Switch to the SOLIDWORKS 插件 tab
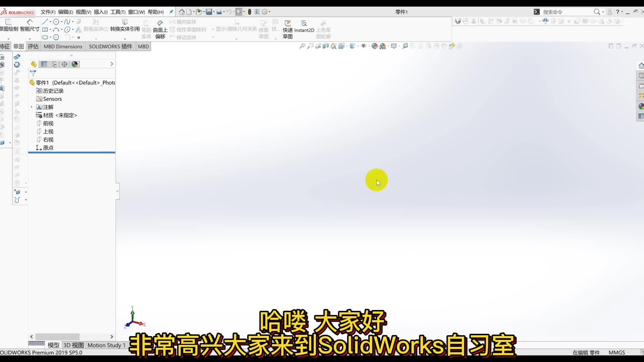 pyautogui.click(x=110, y=46)
